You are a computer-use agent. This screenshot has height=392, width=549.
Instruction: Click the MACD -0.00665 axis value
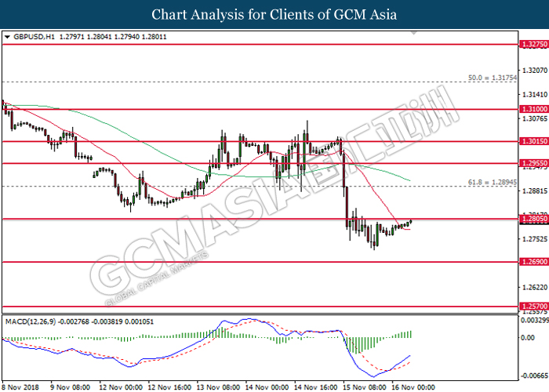coord(535,376)
